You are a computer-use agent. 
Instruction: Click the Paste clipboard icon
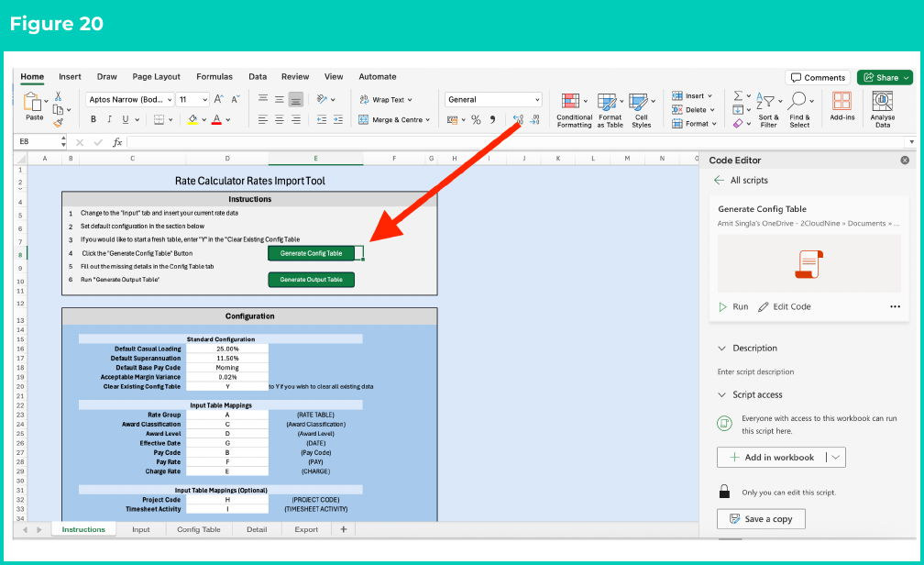point(32,102)
